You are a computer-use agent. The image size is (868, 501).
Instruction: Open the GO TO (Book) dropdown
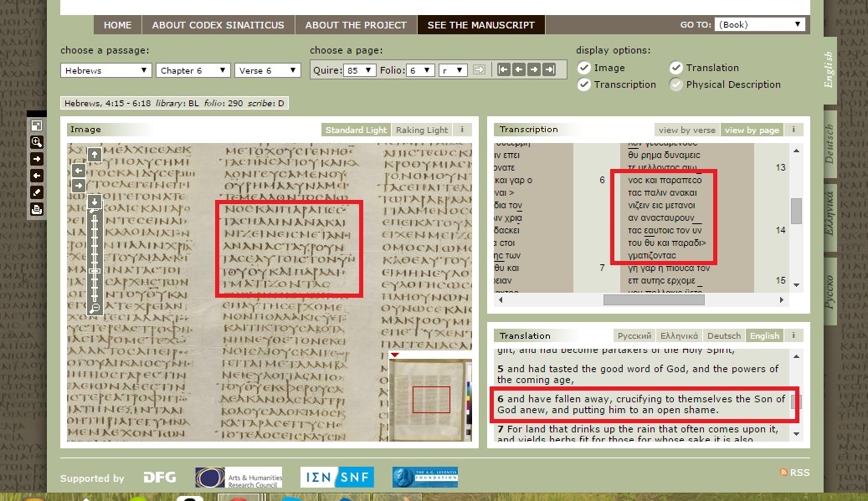(x=759, y=24)
